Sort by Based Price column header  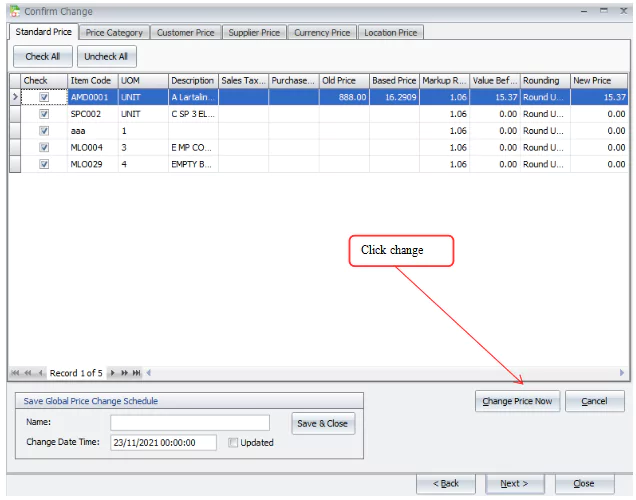394,81
